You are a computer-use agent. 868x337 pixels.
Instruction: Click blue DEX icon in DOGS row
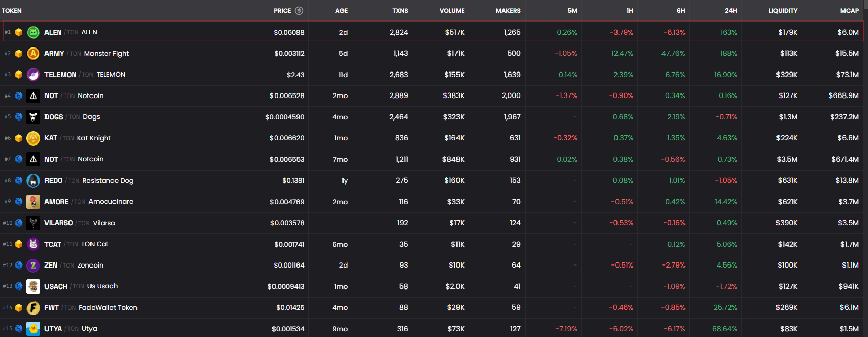(x=19, y=117)
